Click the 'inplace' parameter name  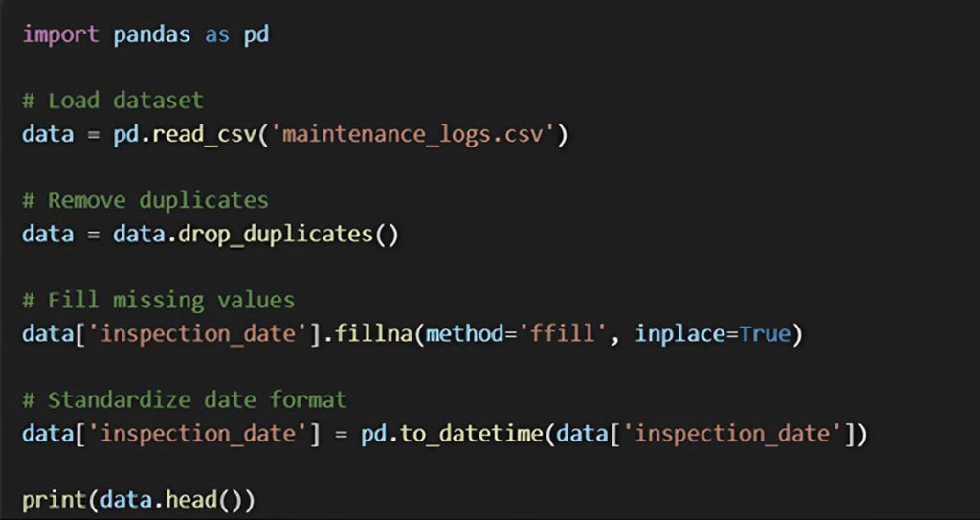680,335
